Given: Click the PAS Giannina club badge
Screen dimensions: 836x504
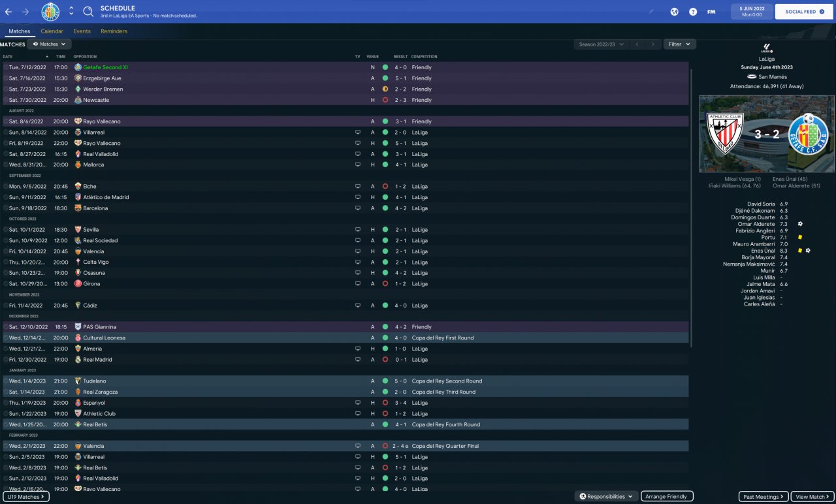Looking at the screenshot, I should click(78, 327).
